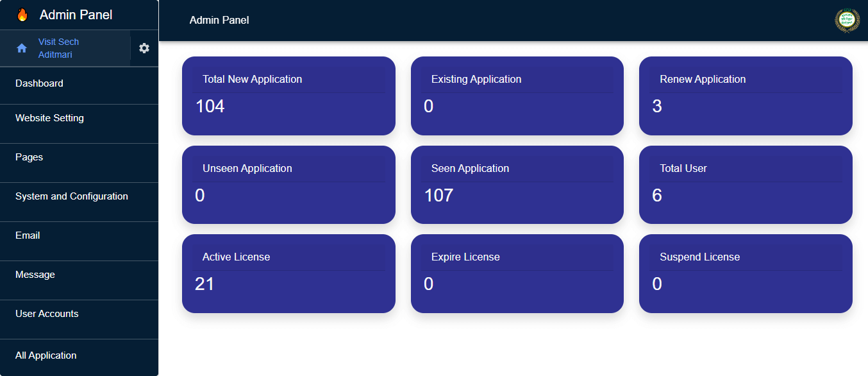The width and height of the screenshot is (868, 376).
Task: Expand System and Configuration menu
Action: click(x=72, y=196)
